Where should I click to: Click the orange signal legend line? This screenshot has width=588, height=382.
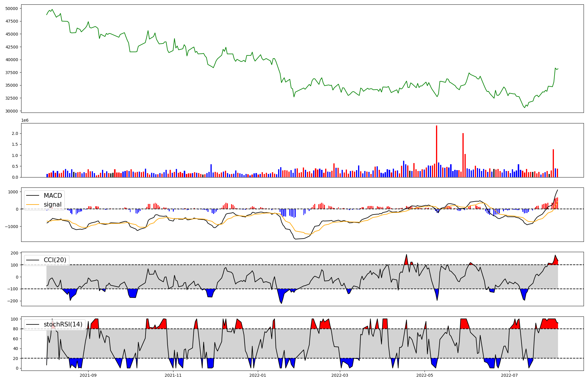pos(33,205)
